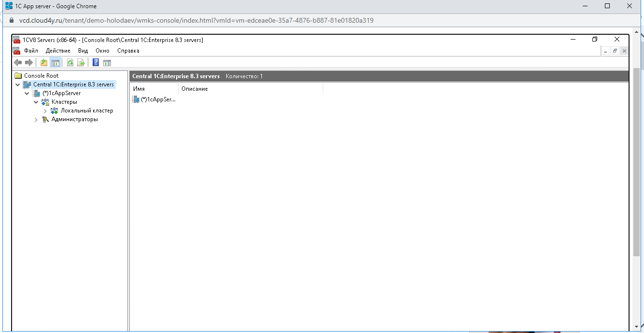Select Локальный кластер in the tree
The height and width of the screenshot is (333, 644).
click(x=87, y=111)
